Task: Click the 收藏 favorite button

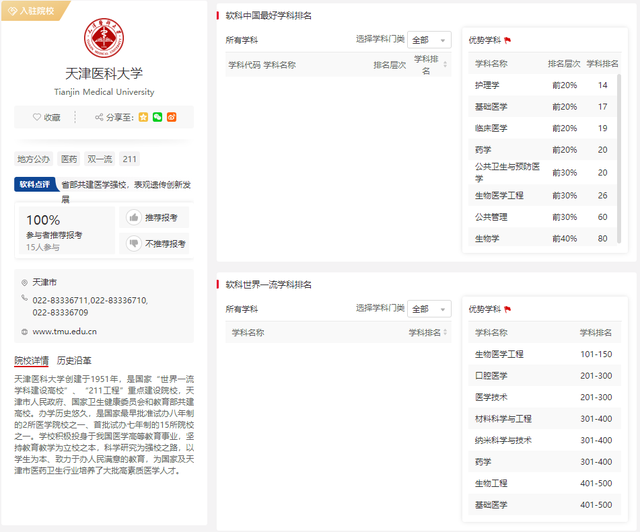Action: 47,117
